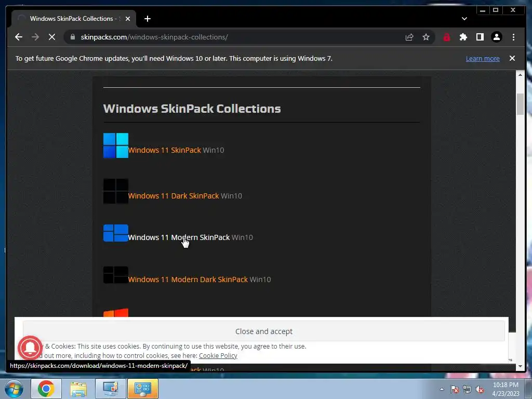
Task: Click the Chrome taskbar icon
Action: pos(46,389)
